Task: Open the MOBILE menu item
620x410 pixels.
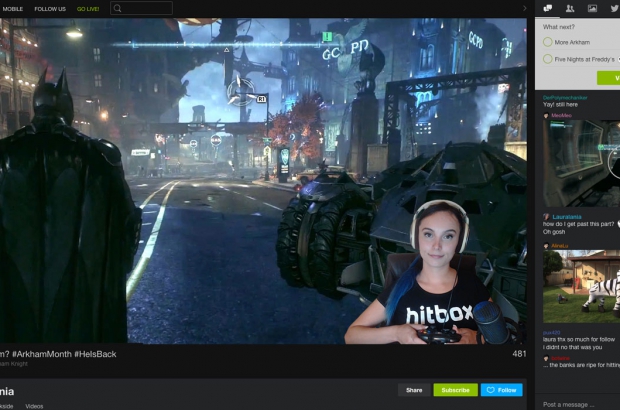Action: (x=12, y=9)
